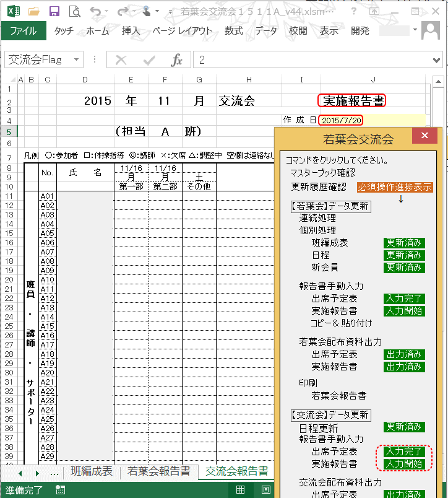Click the 作成日 cell 2015/7/20
448x498 pixels.
coord(341,120)
